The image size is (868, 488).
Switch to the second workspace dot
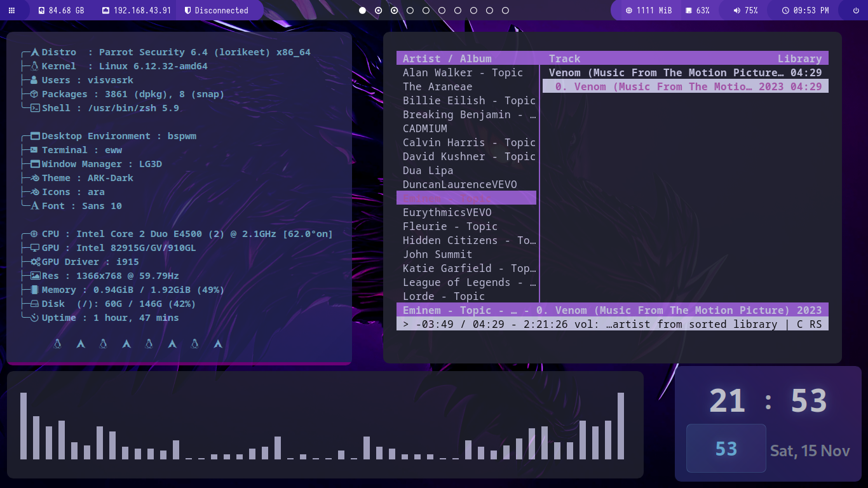[x=379, y=10]
